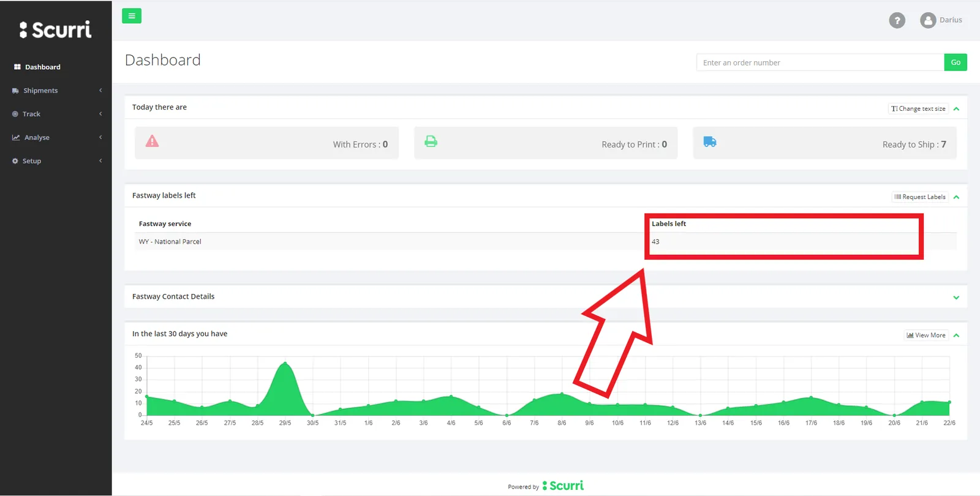Click the Track globe icon in sidebar

(15, 114)
